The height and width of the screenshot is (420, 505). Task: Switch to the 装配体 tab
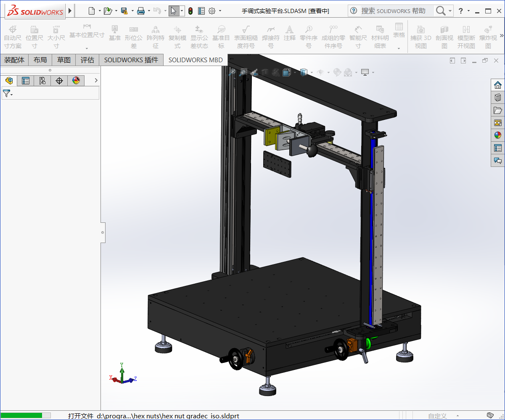14,60
